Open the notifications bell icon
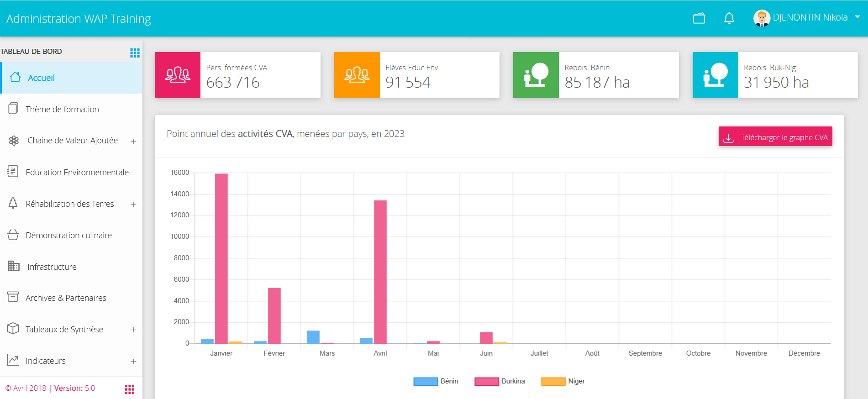 (x=729, y=18)
